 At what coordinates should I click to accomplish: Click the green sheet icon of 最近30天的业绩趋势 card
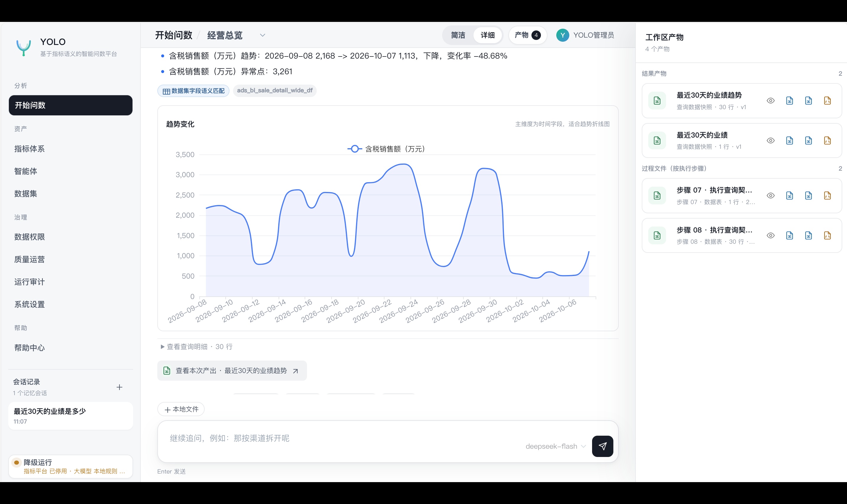[657, 101]
